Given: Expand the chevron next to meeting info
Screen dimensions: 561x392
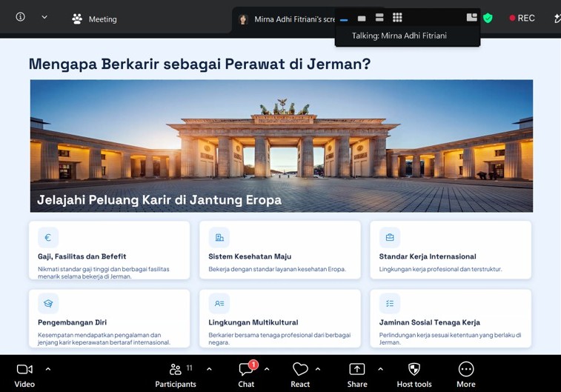Looking at the screenshot, I should point(44,17).
